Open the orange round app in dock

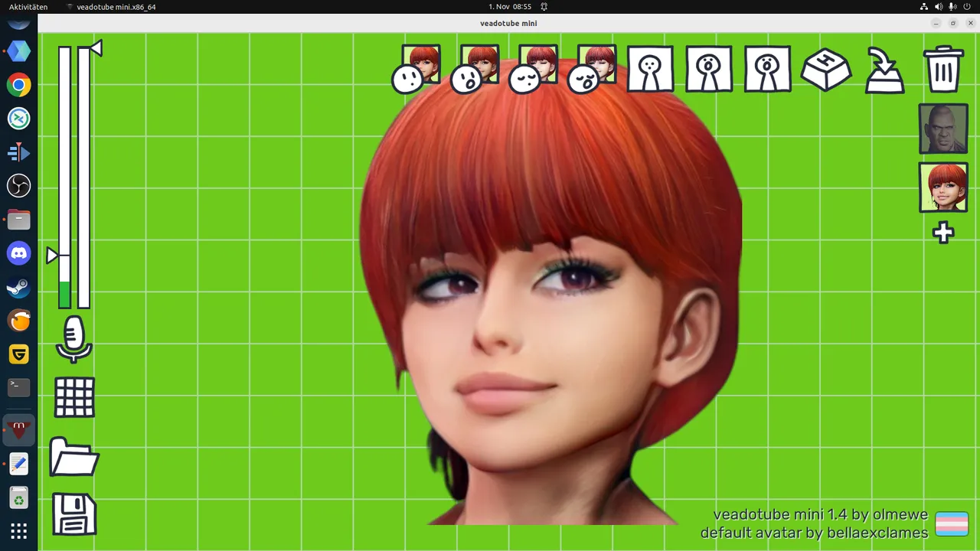[x=19, y=321]
